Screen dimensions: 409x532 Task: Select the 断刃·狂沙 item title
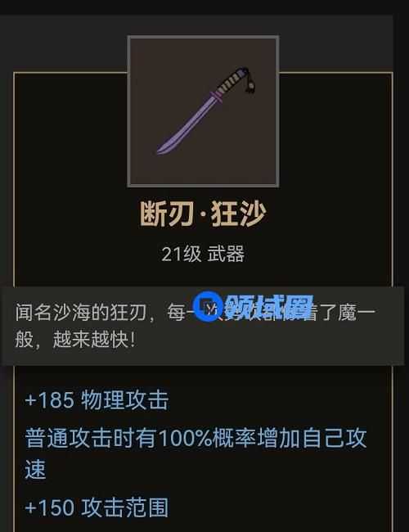(203, 214)
